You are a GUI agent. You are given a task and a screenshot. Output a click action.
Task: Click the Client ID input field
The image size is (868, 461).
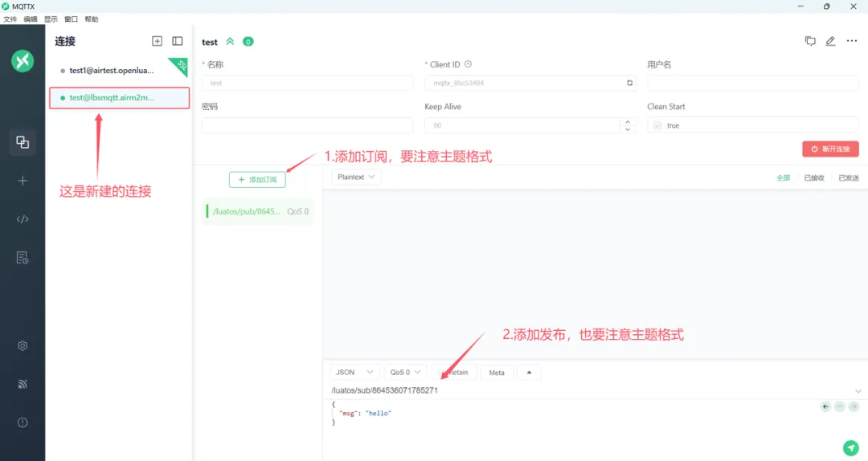point(530,83)
